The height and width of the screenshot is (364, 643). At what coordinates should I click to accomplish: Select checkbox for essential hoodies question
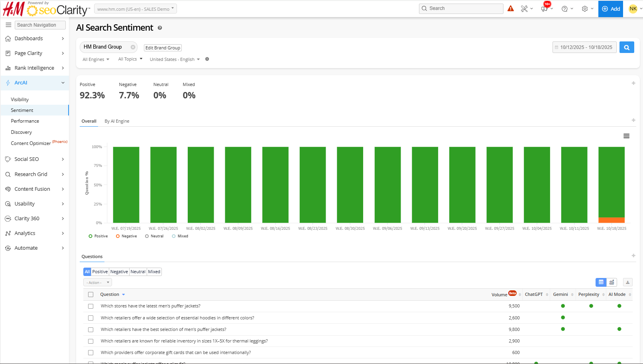[91, 318]
